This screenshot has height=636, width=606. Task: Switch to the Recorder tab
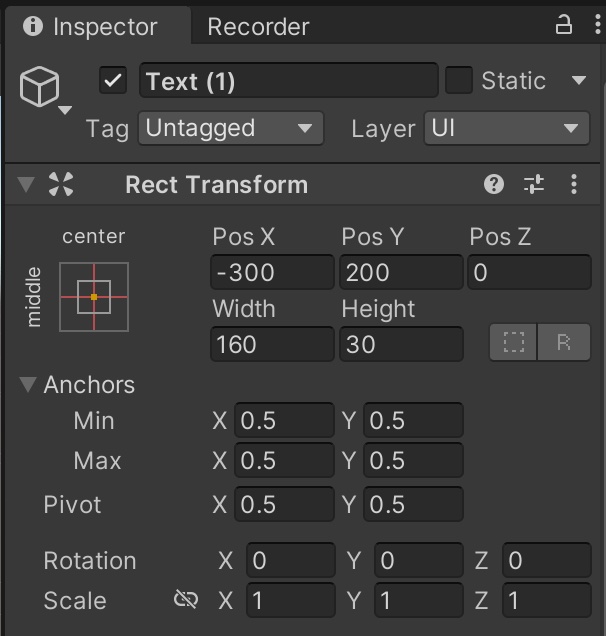click(258, 27)
